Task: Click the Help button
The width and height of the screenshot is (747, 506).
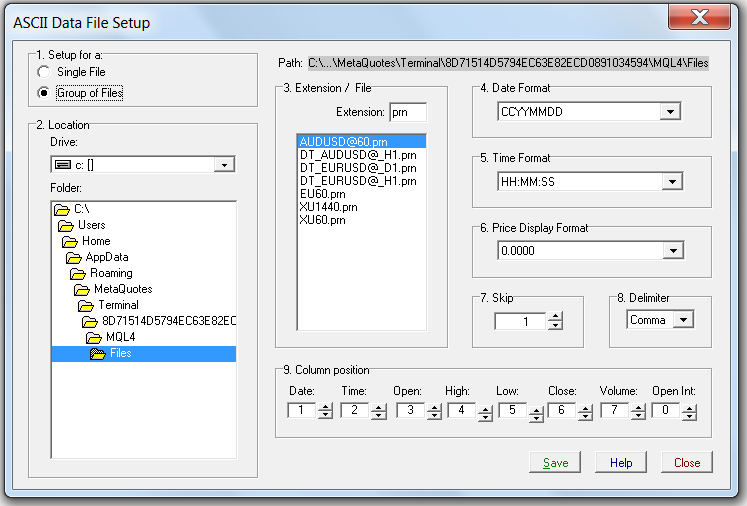Action: click(621, 463)
